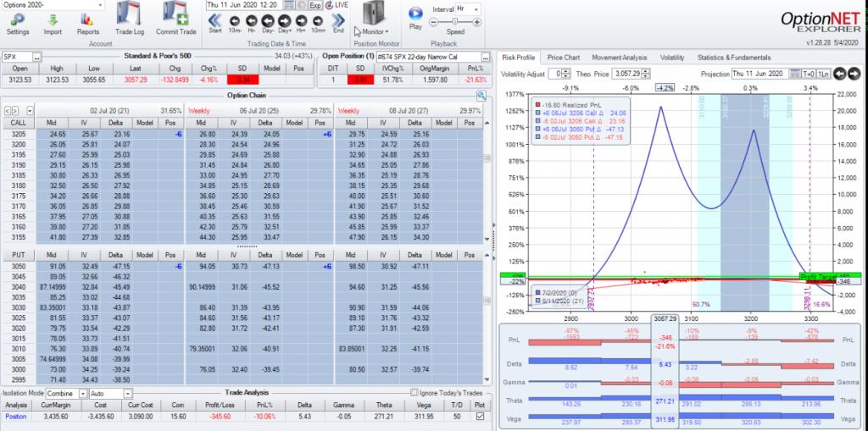
Task: Click the Exp button
Action: (x=315, y=5)
